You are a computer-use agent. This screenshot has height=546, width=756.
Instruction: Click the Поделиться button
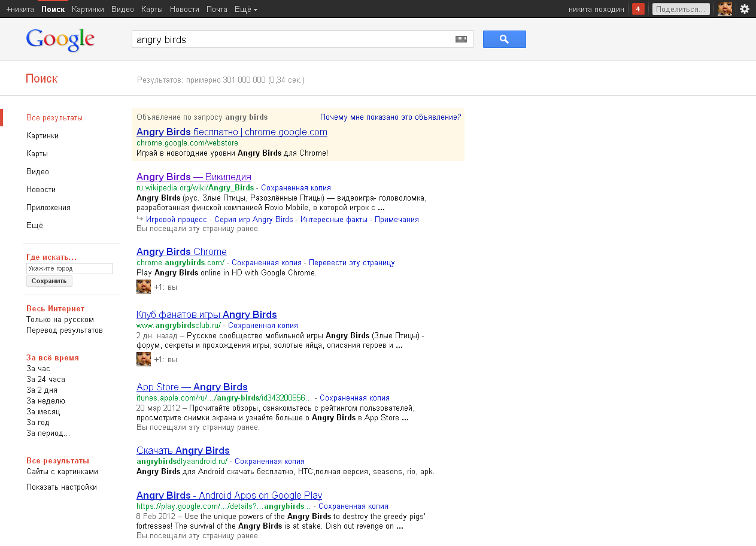[x=681, y=9]
